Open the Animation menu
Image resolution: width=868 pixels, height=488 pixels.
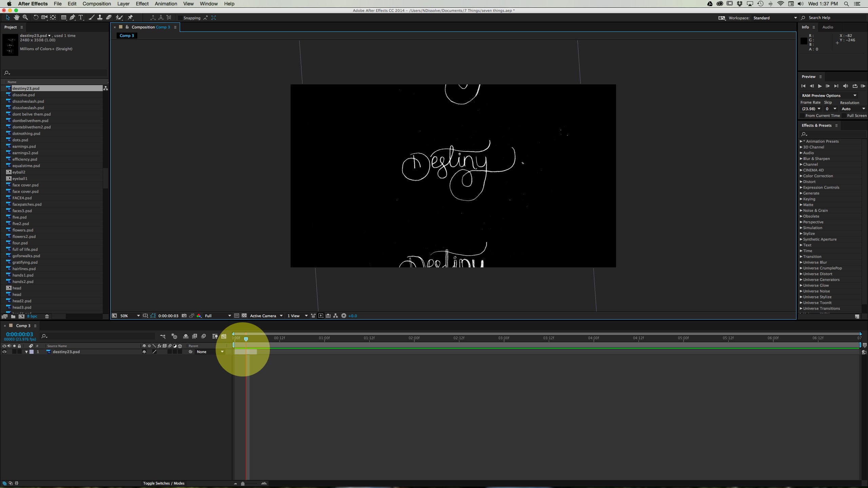coord(166,4)
